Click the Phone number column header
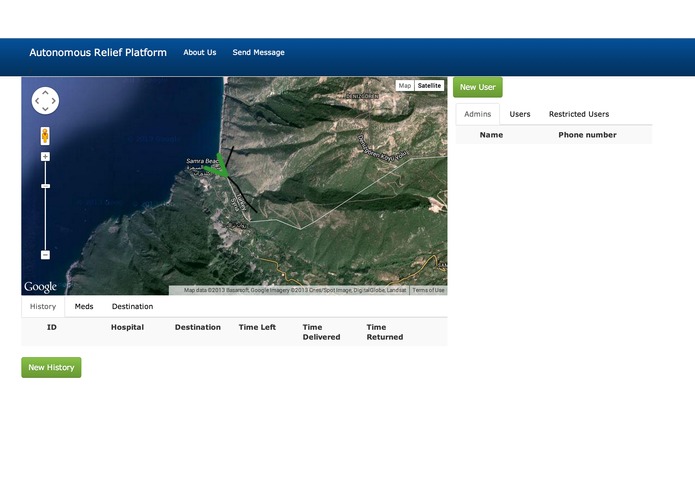 point(587,135)
